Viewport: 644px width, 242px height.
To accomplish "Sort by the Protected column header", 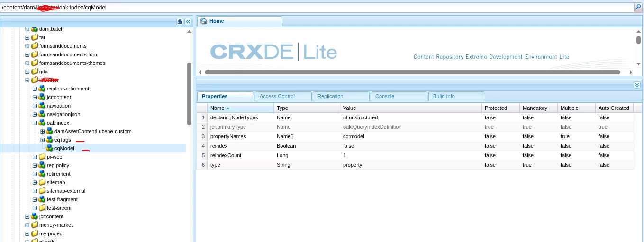I will click(x=500, y=108).
